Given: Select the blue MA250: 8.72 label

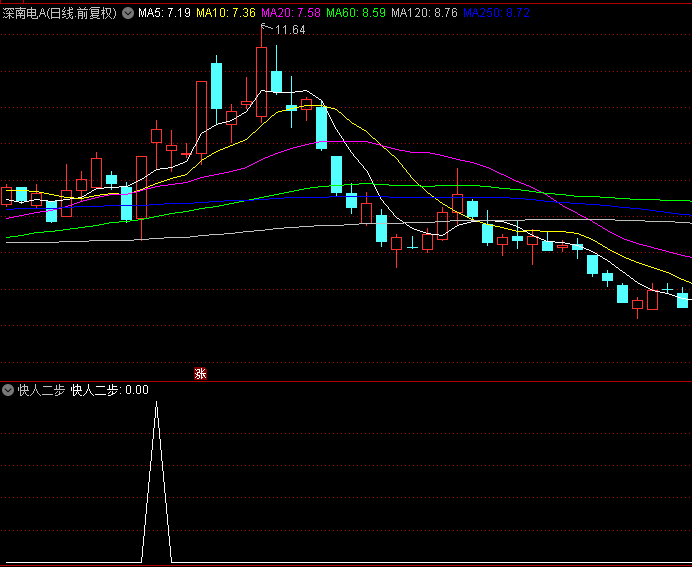Looking at the screenshot, I should coord(496,13).
